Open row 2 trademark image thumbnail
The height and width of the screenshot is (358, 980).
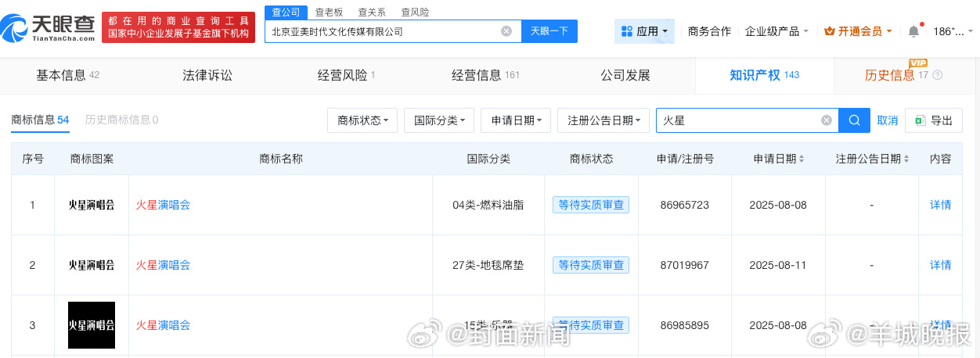tap(92, 265)
